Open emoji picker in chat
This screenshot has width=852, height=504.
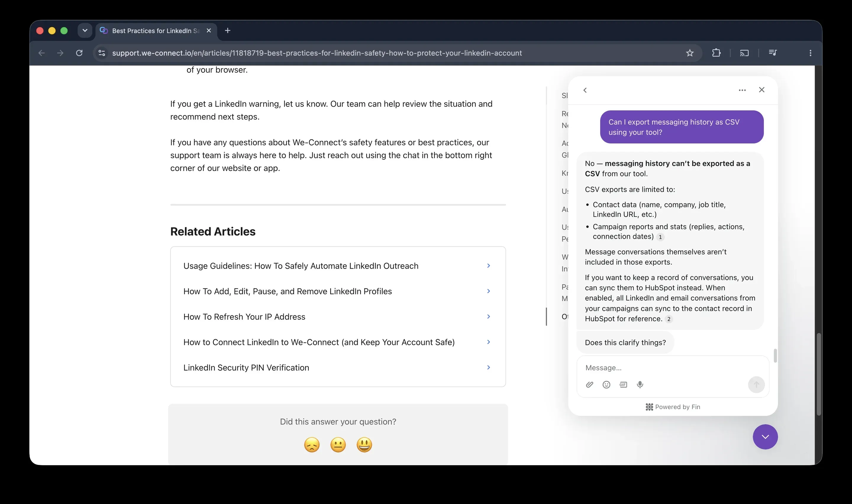click(x=606, y=385)
